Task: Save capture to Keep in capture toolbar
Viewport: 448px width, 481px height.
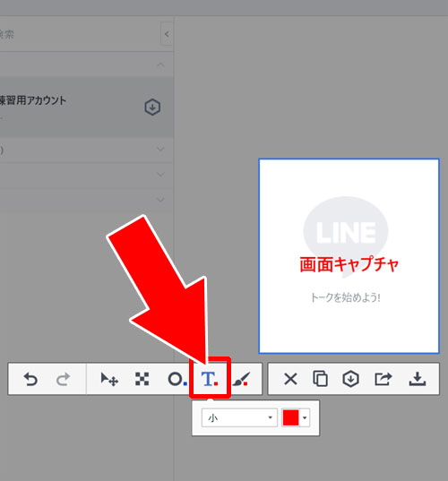Action: (350, 379)
